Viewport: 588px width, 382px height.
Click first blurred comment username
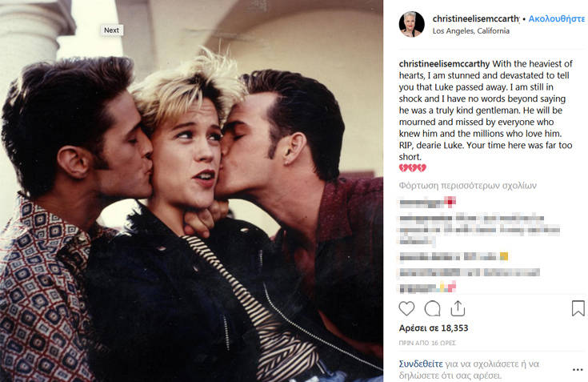422,203
